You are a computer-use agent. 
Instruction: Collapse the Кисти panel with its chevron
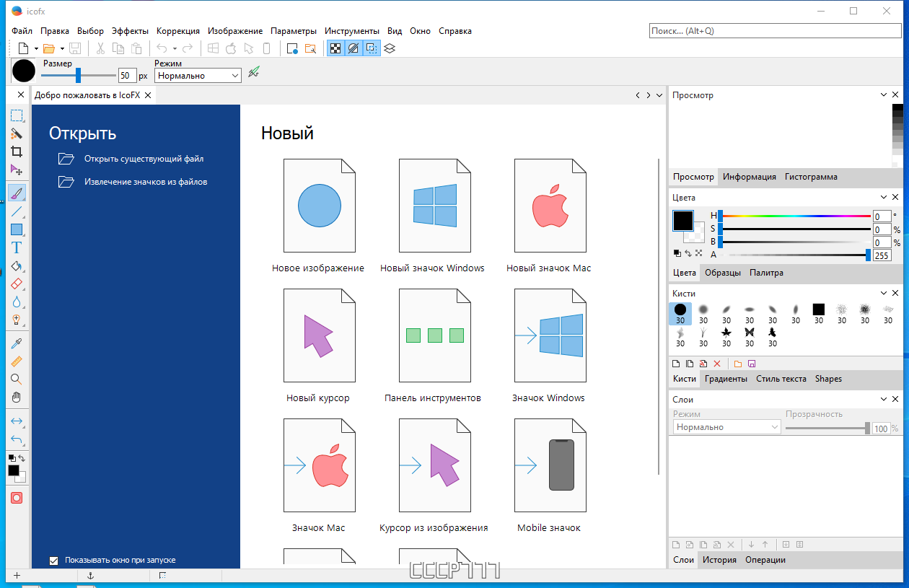(883, 293)
